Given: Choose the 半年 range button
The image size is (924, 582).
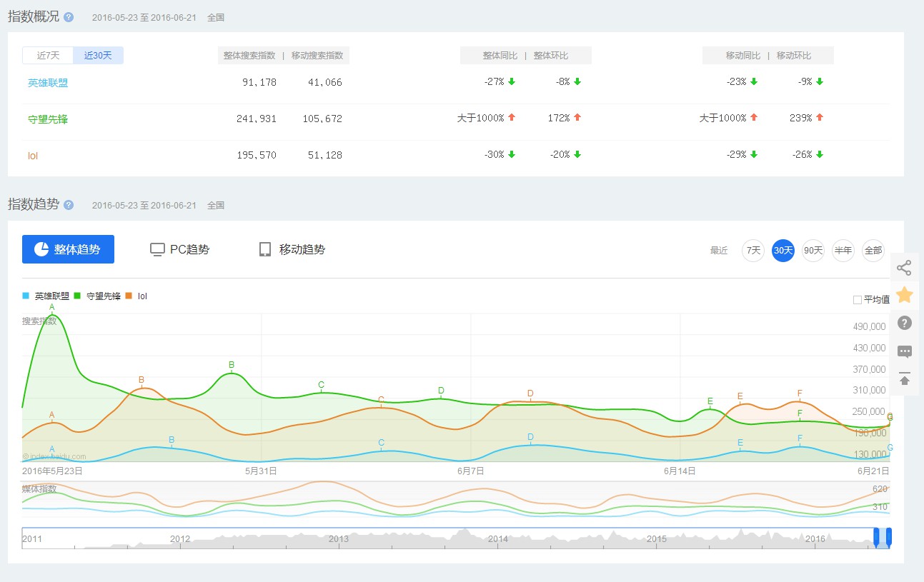Looking at the screenshot, I should point(843,251).
